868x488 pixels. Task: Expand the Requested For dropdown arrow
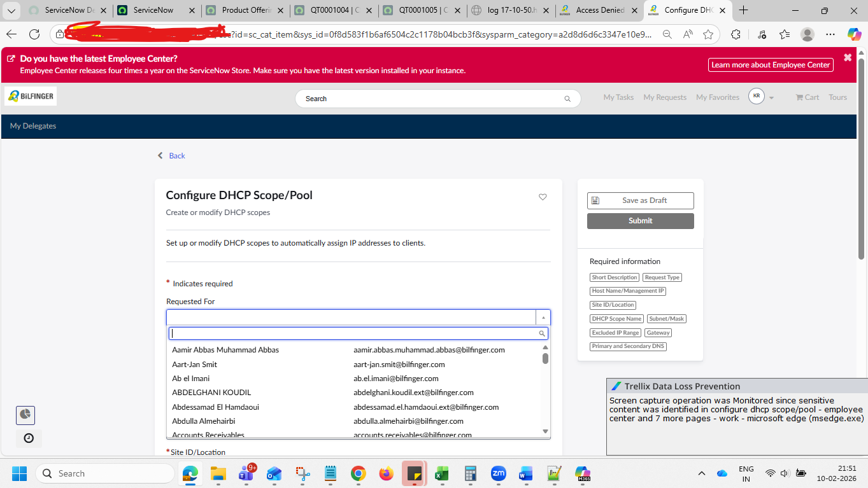(543, 317)
